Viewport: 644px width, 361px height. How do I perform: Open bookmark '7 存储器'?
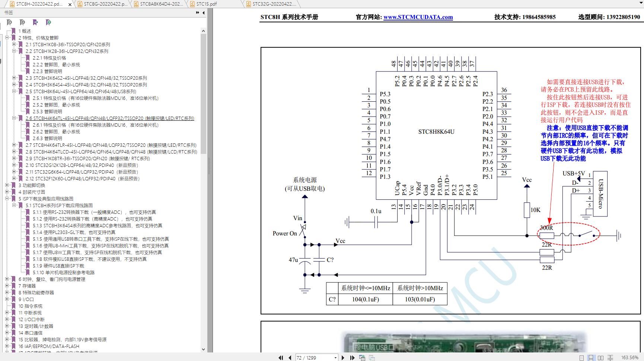coord(27,286)
